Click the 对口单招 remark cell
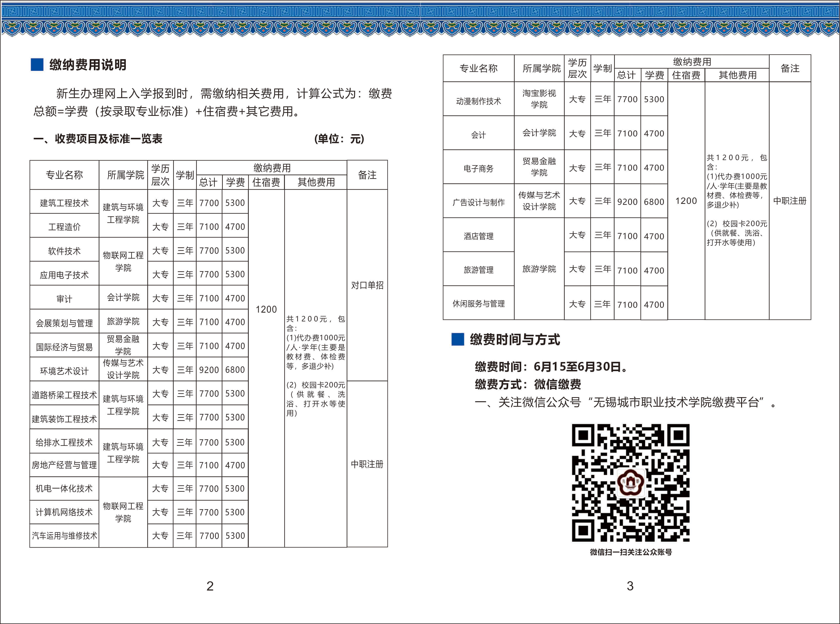Image resolution: width=840 pixels, height=624 pixels. (367, 285)
